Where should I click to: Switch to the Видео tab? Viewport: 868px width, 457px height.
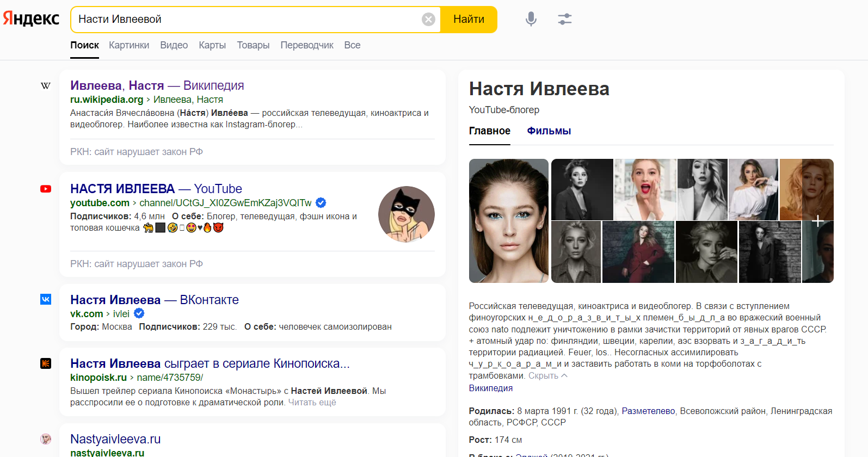coord(174,45)
